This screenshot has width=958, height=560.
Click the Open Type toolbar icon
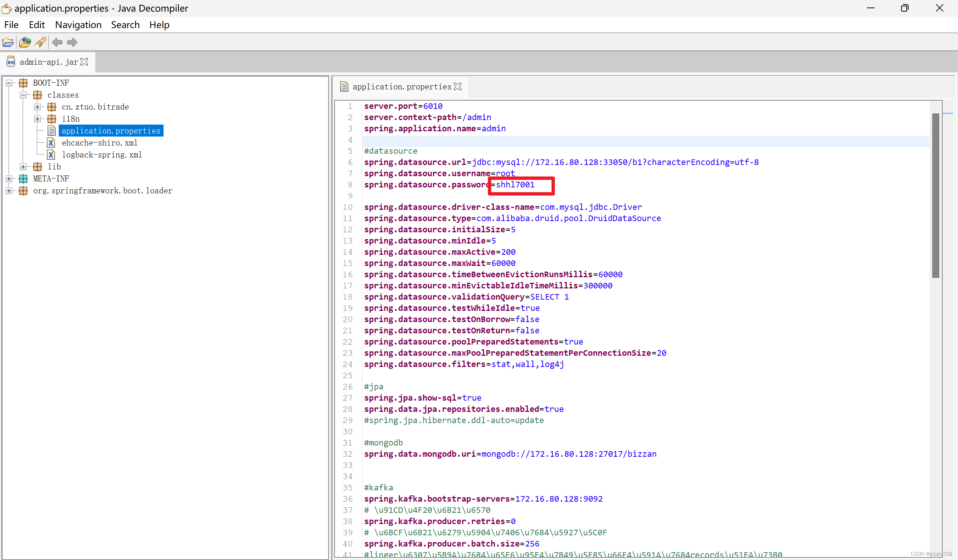[25, 42]
